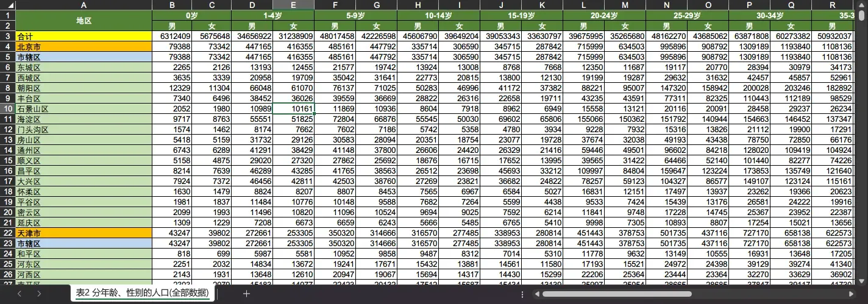Screen dimensions: 868x304
Task: Click the 密云区 row label
Action: tap(84, 212)
